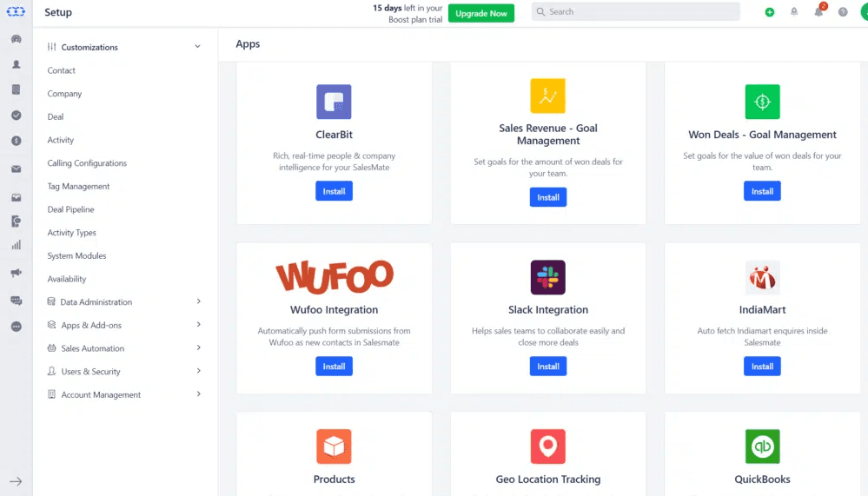Click the Slack Integration app icon

pos(548,277)
